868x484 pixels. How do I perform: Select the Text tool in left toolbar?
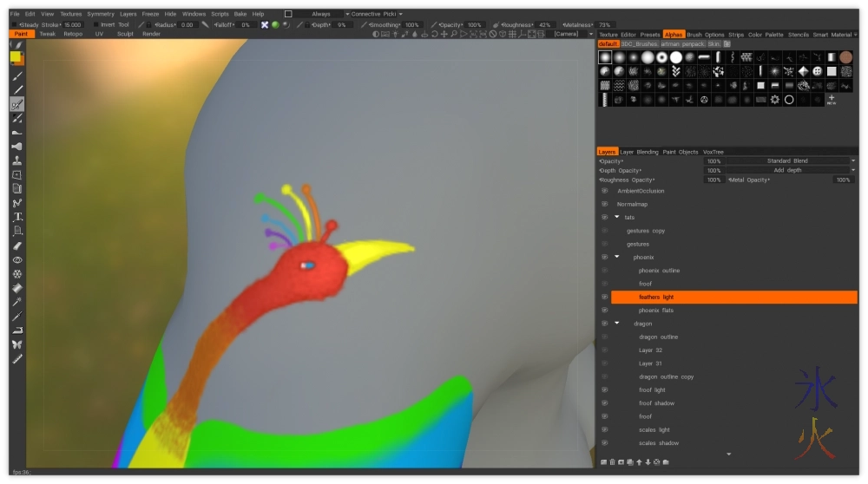click(x=17, y=217)
